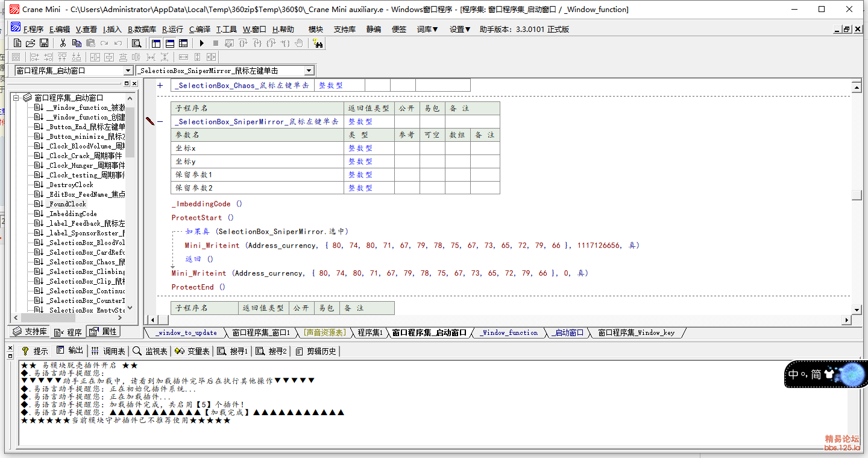Click the 模块 button in menu bar

316,29
